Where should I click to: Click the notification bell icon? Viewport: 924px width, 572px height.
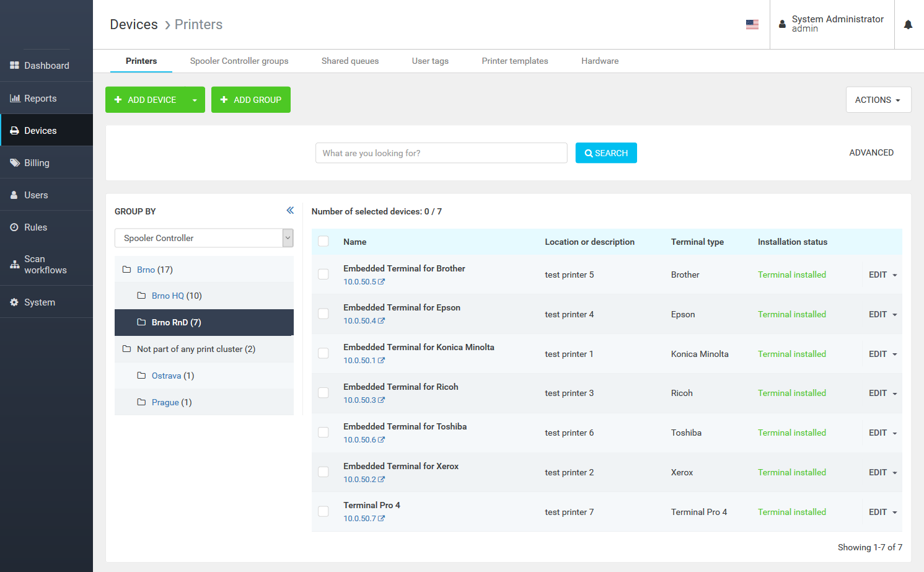[x=908, y=24]
